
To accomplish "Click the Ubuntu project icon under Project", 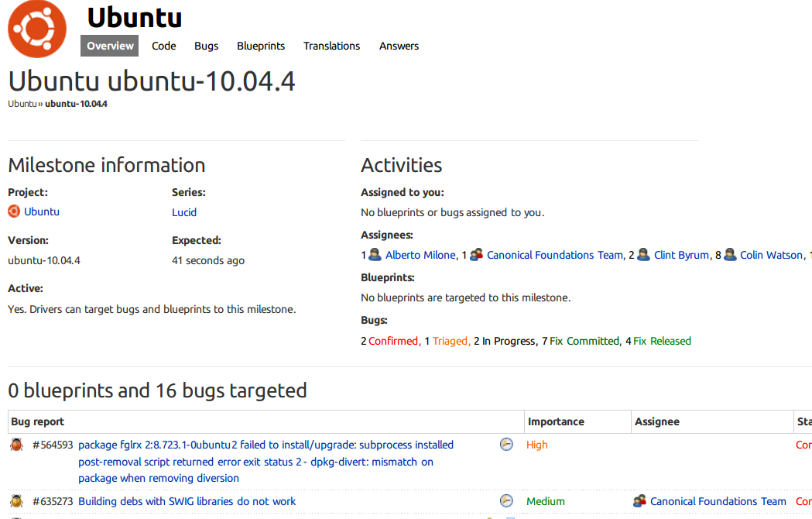I will click(x=14, y=211).
